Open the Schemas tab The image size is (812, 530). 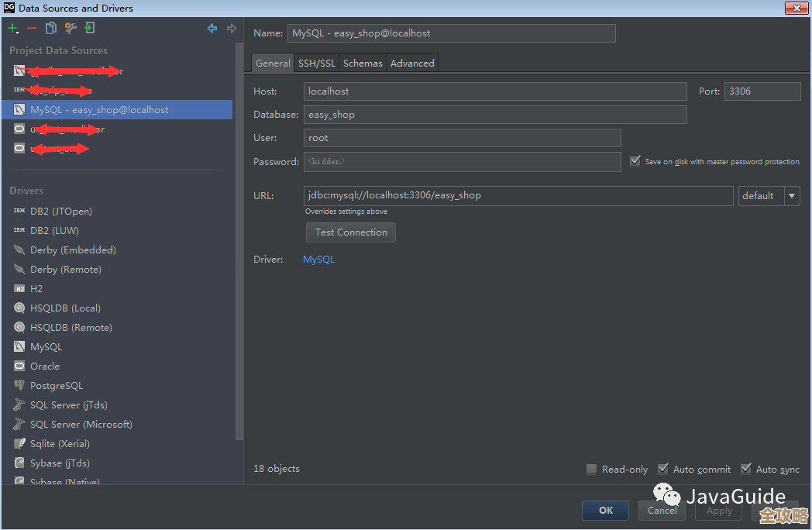click(x=363, y=64)
